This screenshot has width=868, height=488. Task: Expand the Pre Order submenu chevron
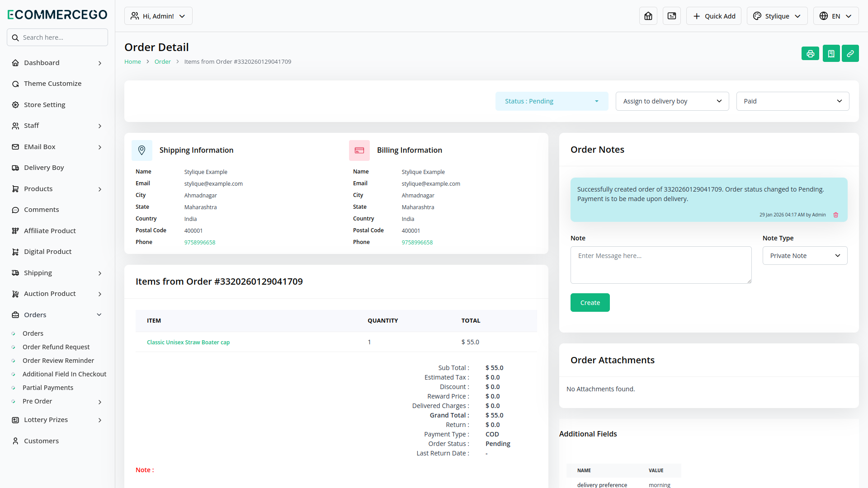100,402
